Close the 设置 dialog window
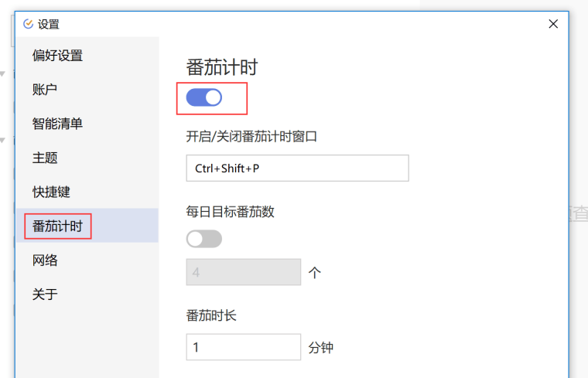 (x=553, y=24)
